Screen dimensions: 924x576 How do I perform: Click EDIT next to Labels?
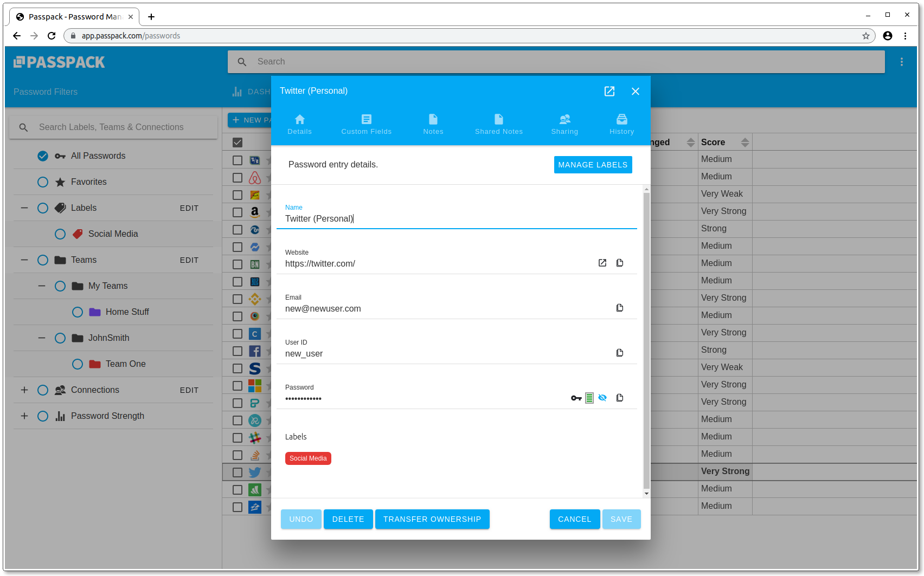189,208
